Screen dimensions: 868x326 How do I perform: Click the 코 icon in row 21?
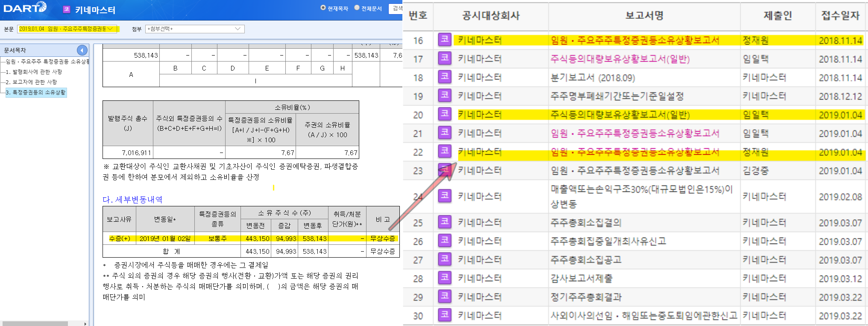[445, 133]
